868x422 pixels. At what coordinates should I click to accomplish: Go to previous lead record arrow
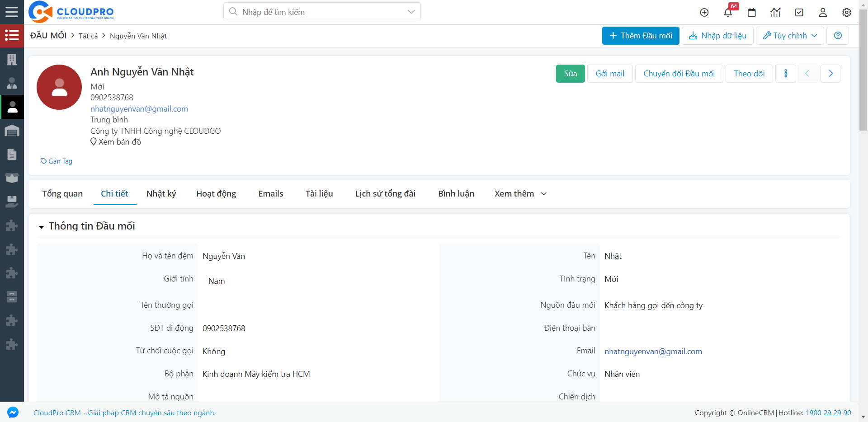[x=807, y=74]
